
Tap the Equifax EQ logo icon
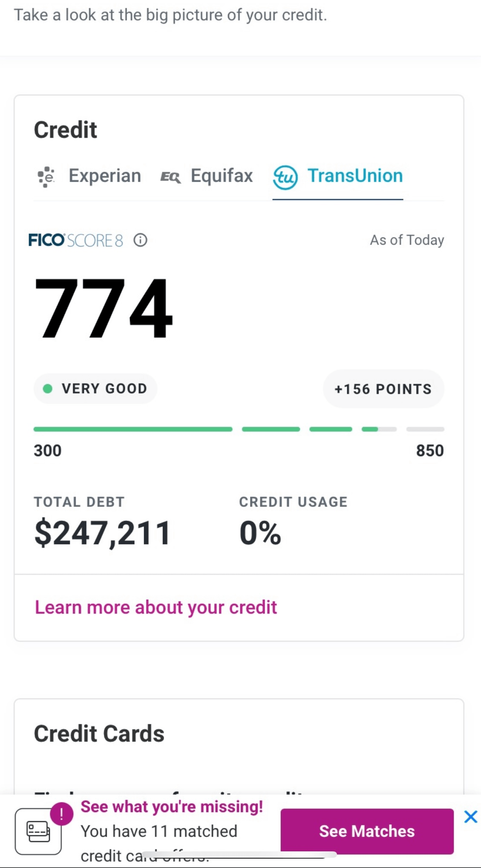170,177
